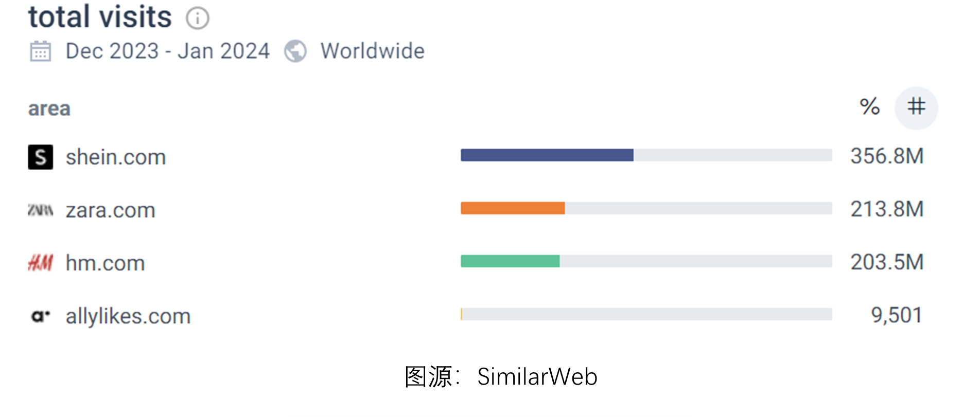Click the H&M logo icon
The height and width of the screenshot is (417, 980).
[x=40, y=263]
